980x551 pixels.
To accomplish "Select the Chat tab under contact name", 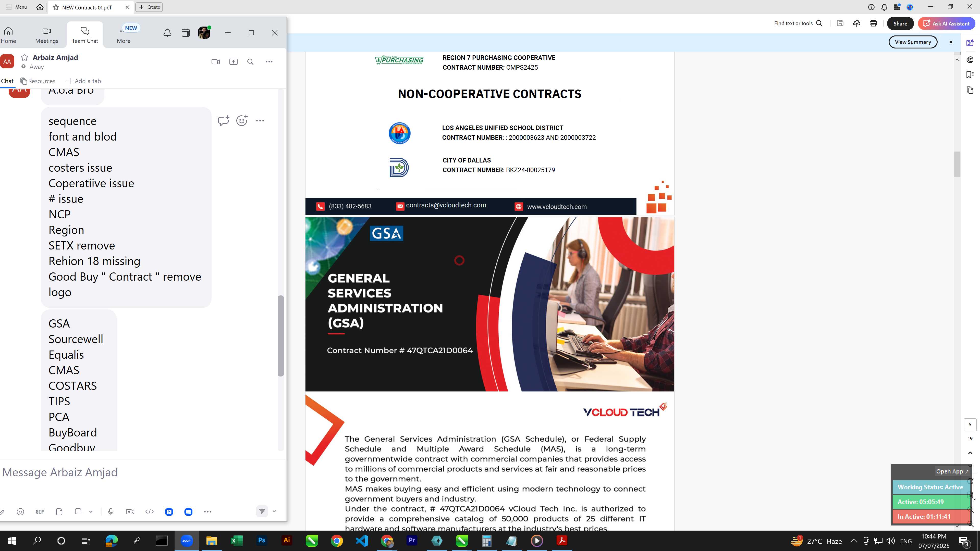I will click(x=7, y=81).
